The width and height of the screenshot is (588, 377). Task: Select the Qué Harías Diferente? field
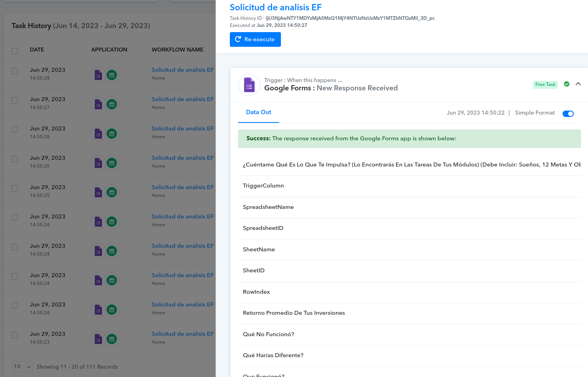(410, 356)
